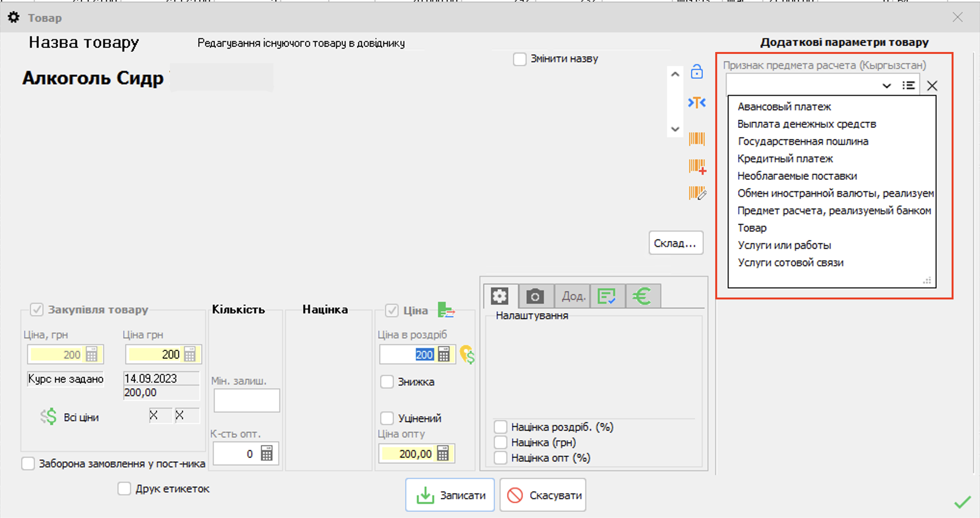
Task: Click the Мін. залиш. input field
Action: 246,401
